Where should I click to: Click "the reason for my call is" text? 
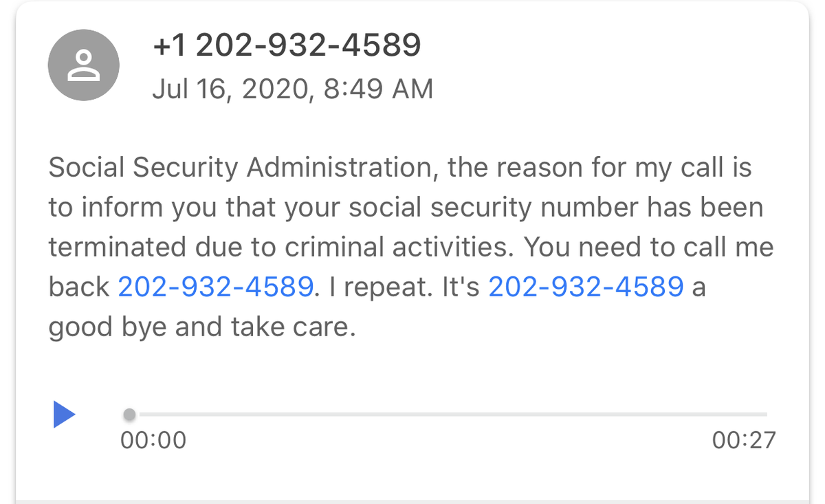(x=600, y=167)
